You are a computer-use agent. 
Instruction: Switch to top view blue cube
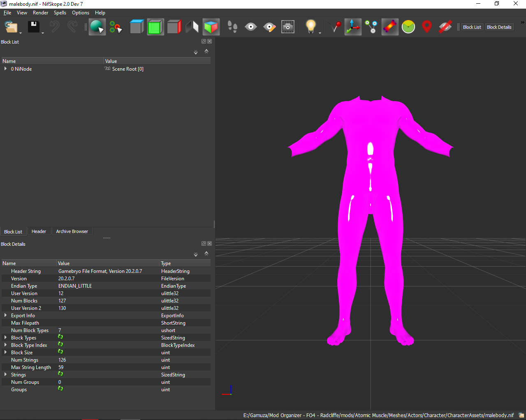click(137, 27)
